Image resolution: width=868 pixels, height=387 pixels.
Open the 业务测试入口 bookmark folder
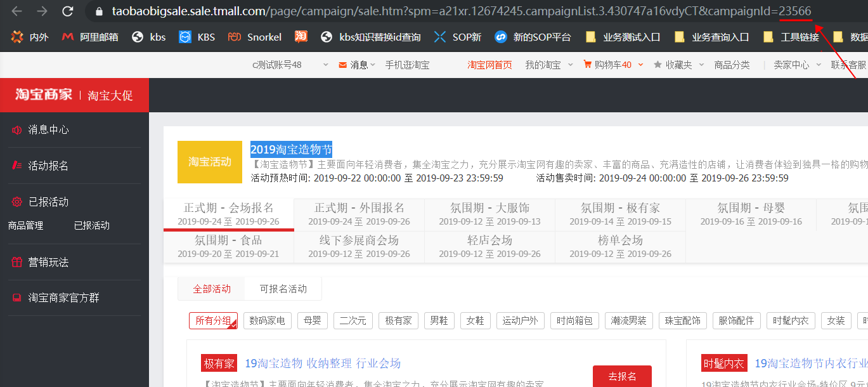coord(623,37)
